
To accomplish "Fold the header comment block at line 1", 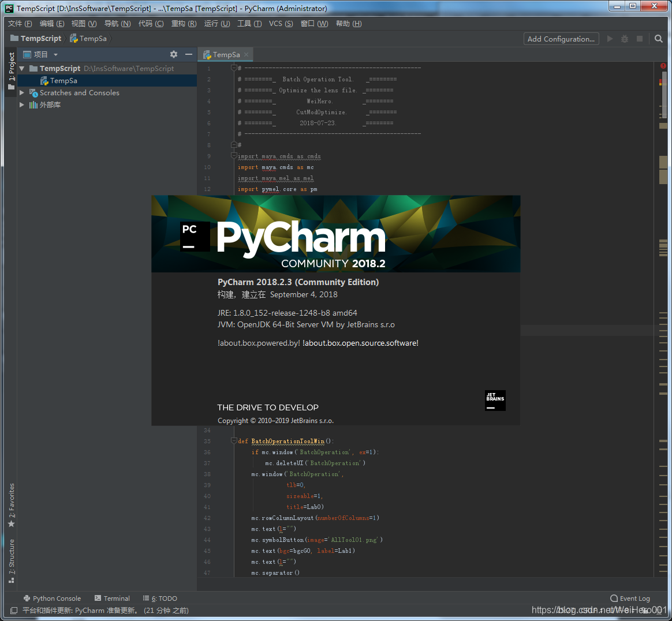I will [x=234, y=68].
